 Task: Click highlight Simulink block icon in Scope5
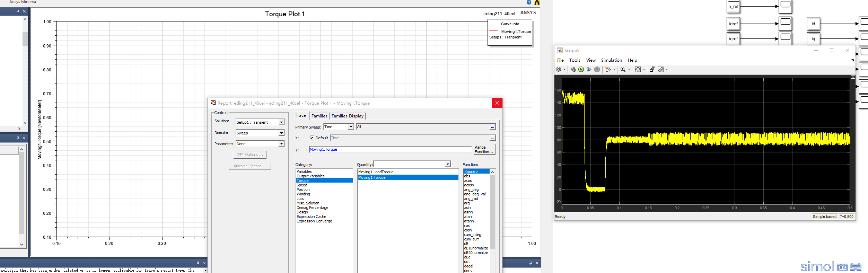[608, 69]
